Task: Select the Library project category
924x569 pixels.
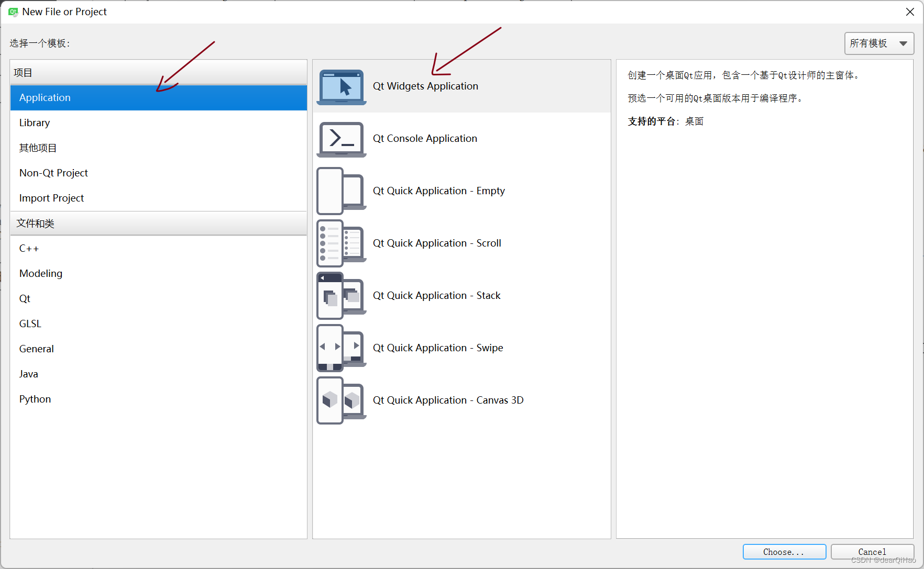Action: pyautogui.click(x=158, y=123)
